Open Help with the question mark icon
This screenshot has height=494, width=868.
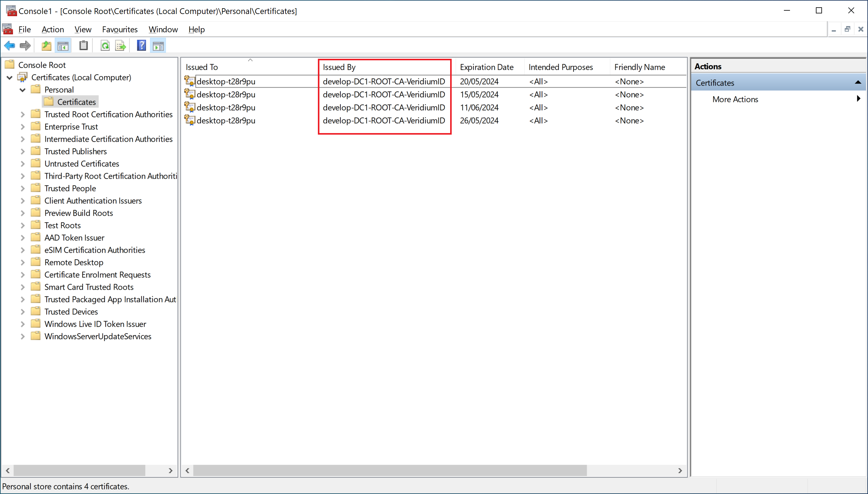click(141, 45)
